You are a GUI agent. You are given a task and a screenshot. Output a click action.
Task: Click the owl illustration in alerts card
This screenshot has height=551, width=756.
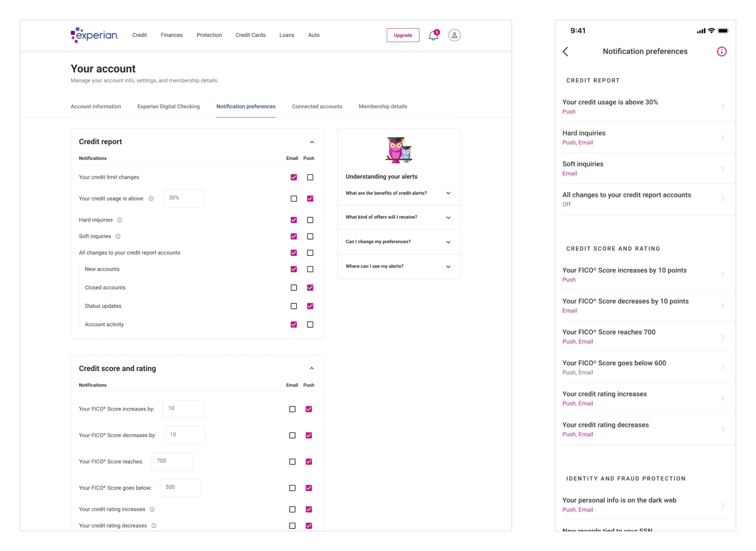click(399, 150)
